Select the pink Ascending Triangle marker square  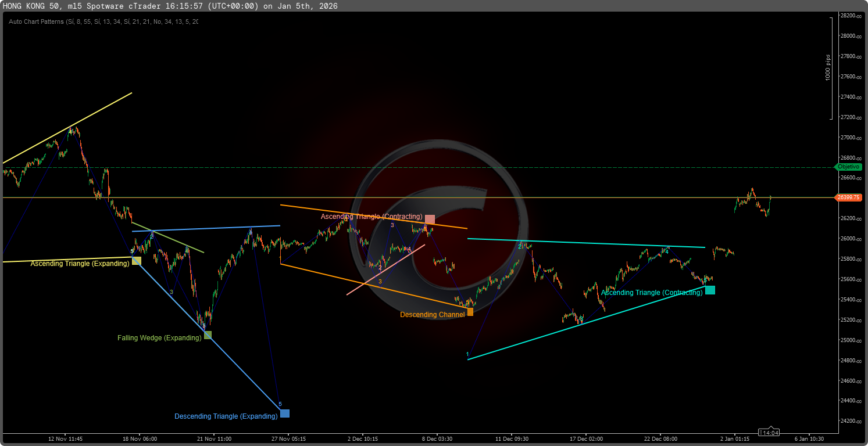pyautogui.click(x=430, y=219)
